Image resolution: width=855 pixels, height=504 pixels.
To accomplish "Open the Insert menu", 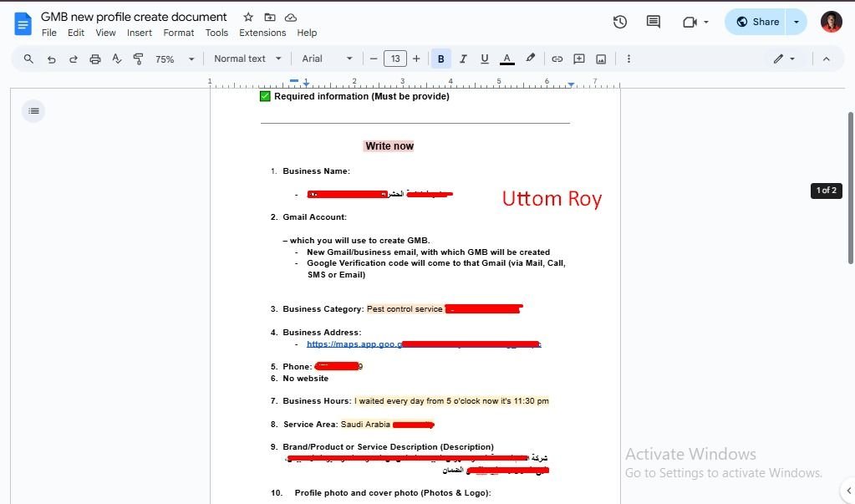I will tap(140, 33).
